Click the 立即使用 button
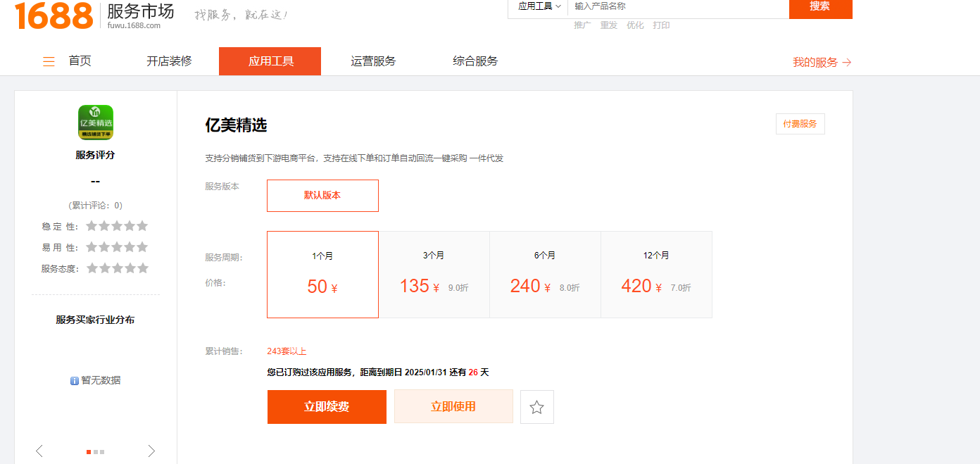Image resolution: width=980 pixels, height=464 pixels. (x=453, y=407)
